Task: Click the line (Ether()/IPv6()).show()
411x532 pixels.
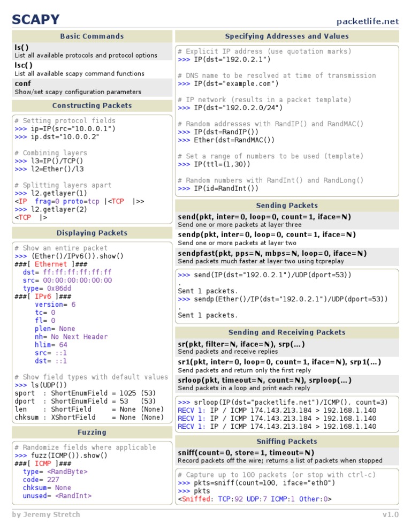Action: pyautogui.click(x=69, y=256)
